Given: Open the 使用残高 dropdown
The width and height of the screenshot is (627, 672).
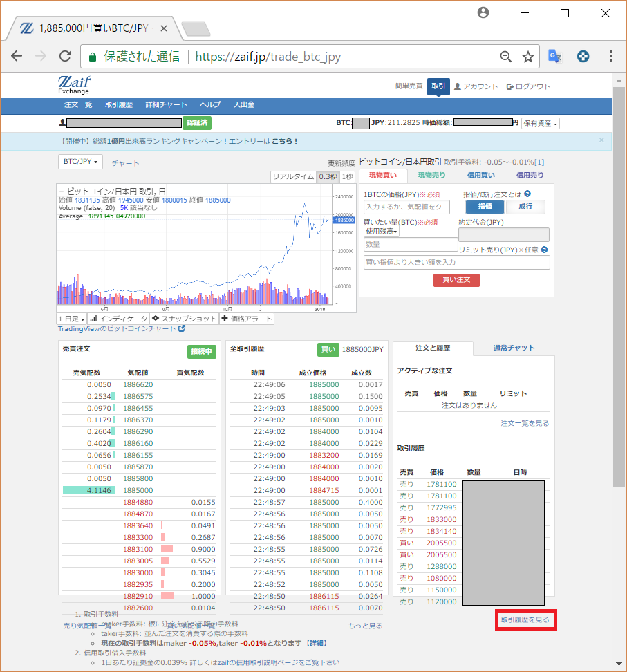Looking at the screenshot, I should (382, 232).
